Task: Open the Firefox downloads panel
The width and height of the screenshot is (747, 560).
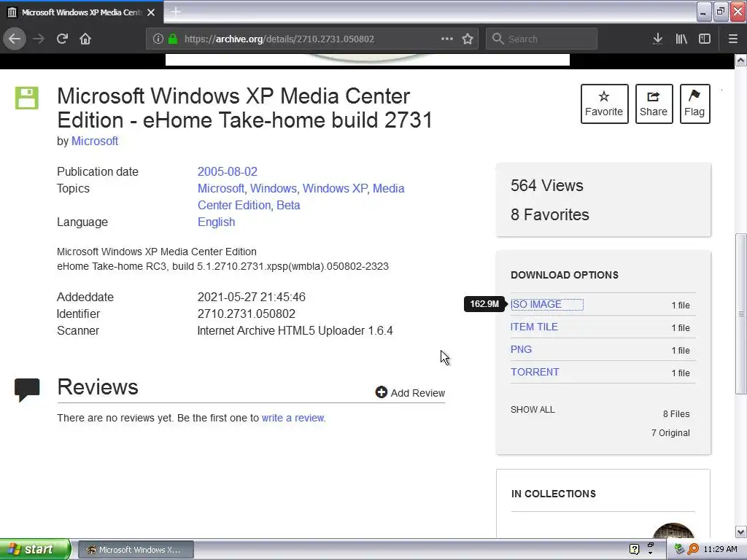Action: [657, 39]
